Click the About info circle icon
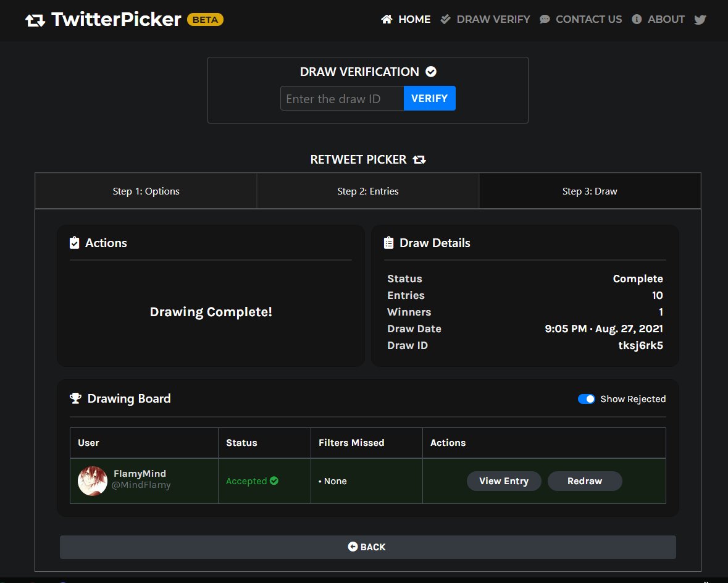Image resolution: width=728 pixels, height=583 pixels. tap(637, 19)
